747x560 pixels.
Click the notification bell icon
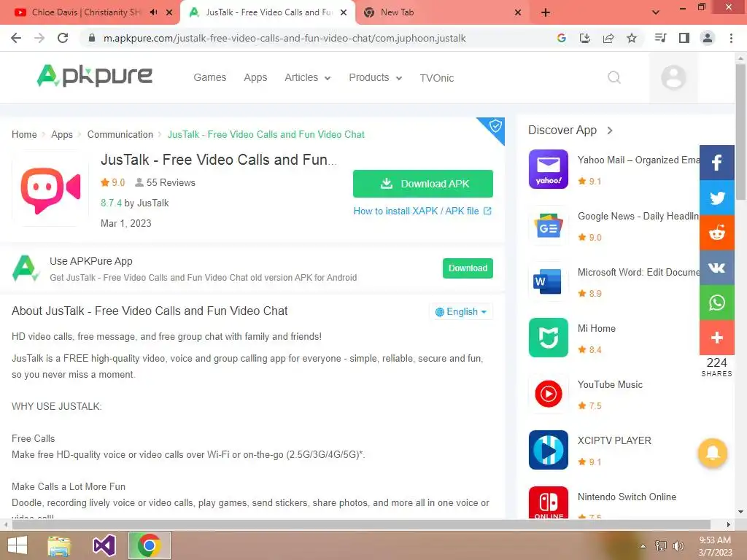pos(712,452)
